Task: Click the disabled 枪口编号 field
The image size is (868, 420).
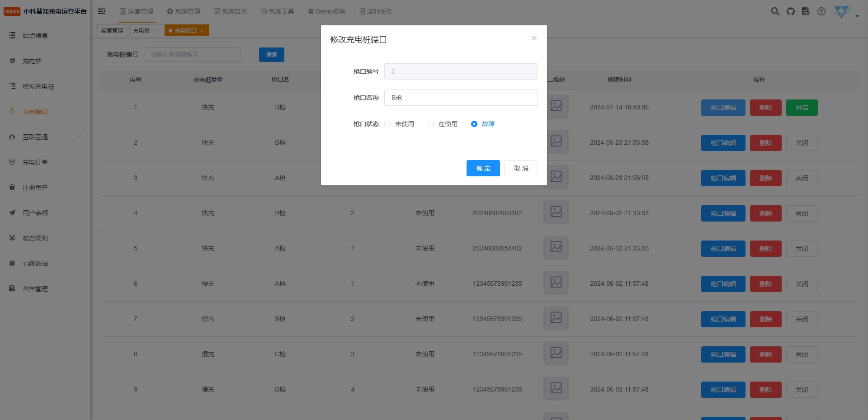Action: [x=461, y=71]
